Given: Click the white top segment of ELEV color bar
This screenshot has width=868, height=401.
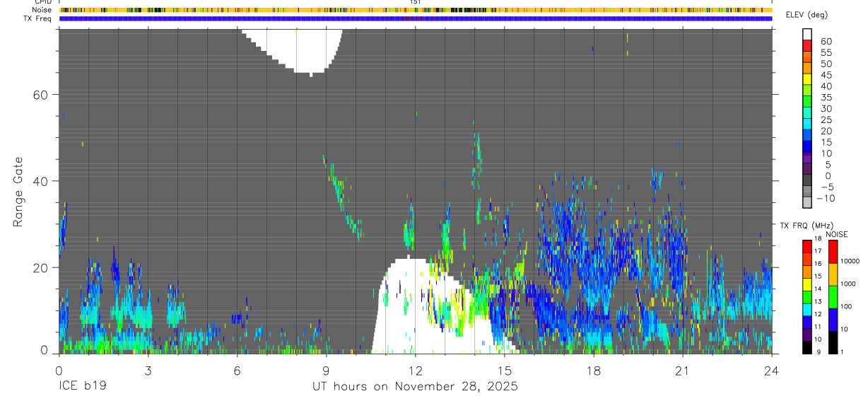Looking at the screenshot, I should [807, 34].
